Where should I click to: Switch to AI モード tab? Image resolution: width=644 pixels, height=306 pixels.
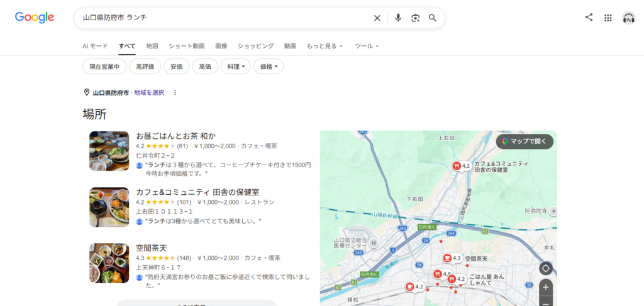[95, 46]
